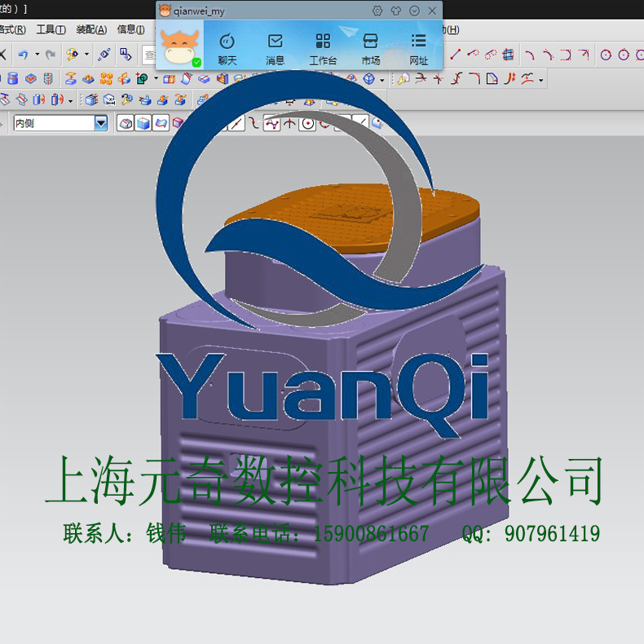Open 网址 links in the qianwei_my widget
Image resolution: width=644 pixels, height=644 pixels.
click(x=418, y=50)
